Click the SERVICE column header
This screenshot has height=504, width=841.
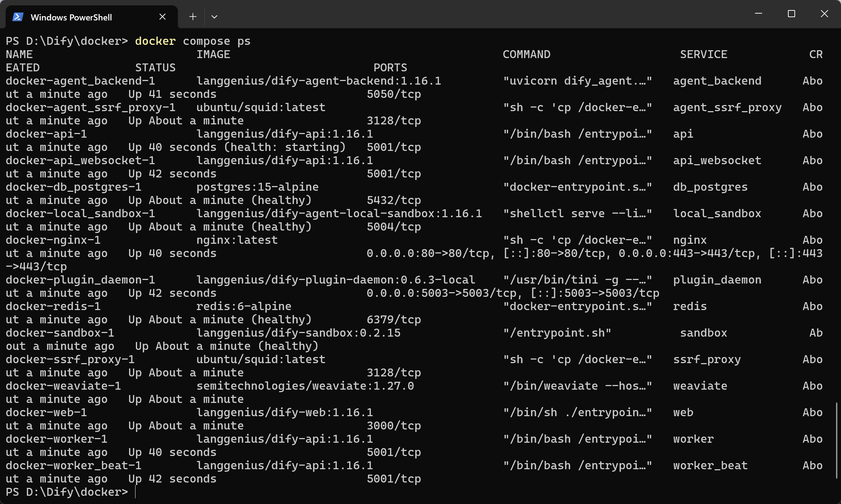pyautogui.click(x=704, y=54)
